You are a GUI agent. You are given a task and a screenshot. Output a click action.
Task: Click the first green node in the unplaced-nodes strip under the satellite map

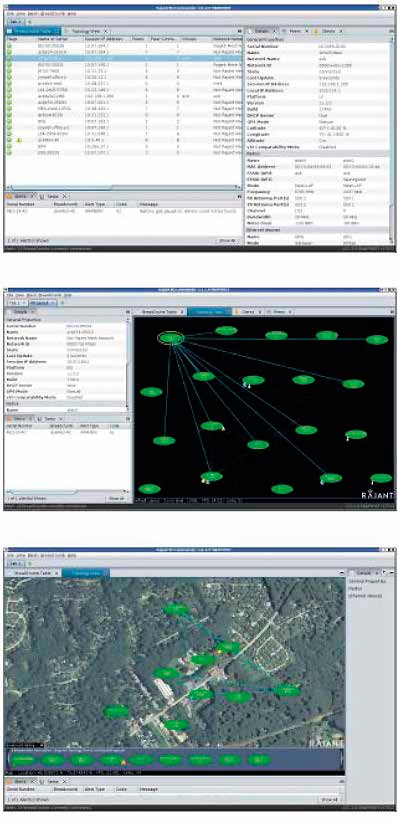tap(23, 759)
